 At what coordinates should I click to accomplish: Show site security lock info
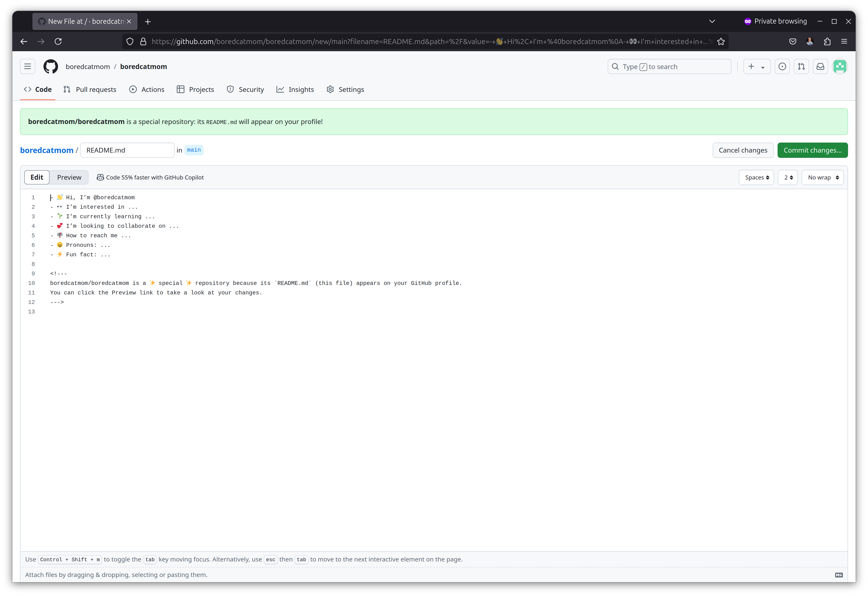pyautogui.click(x=143, y=41)
